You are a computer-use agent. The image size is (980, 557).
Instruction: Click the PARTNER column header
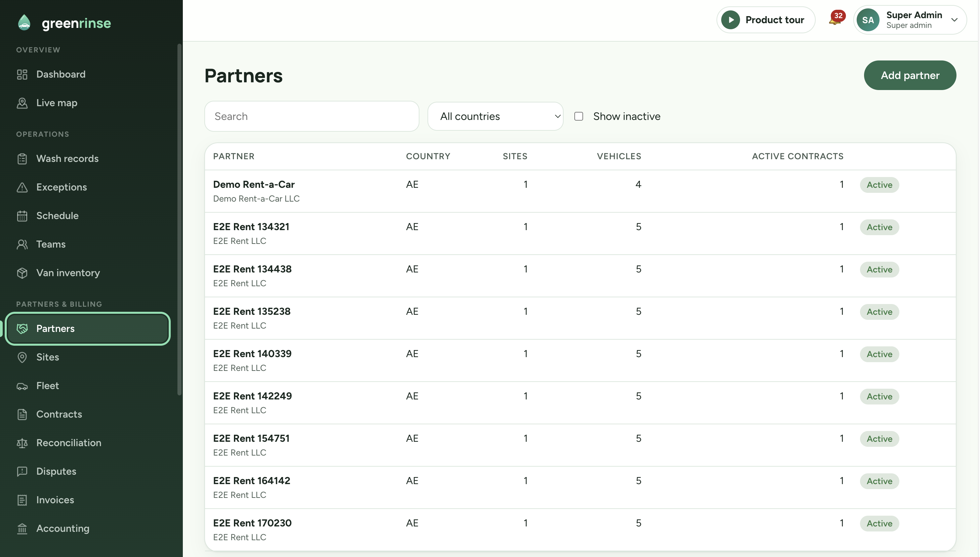pos(234,156)
